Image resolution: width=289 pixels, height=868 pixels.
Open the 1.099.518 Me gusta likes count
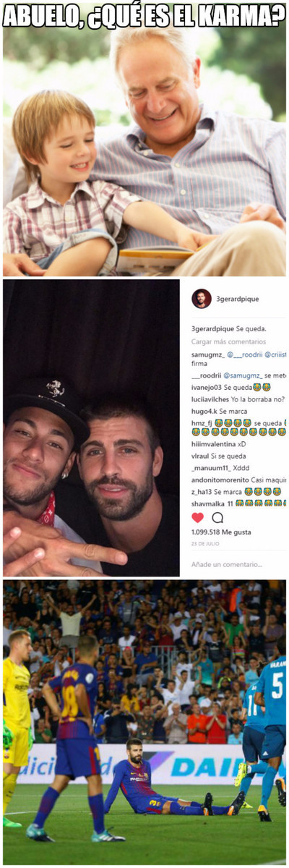tap(223, 532)
